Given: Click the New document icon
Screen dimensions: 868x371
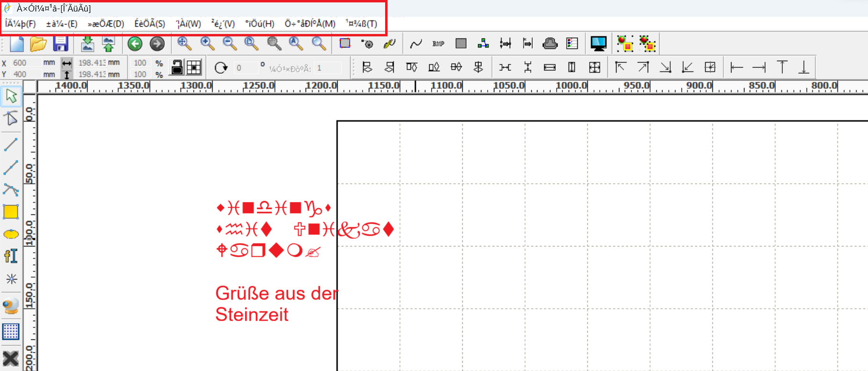Looking at the screenshot, I should 17,44.
